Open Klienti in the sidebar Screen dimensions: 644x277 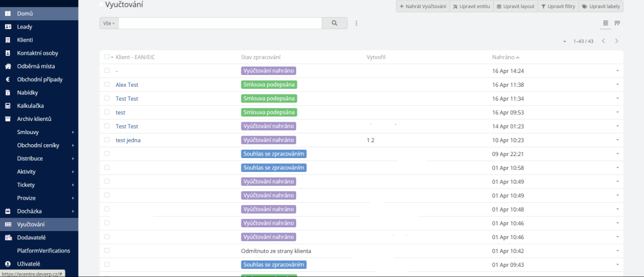pos(25,40)
